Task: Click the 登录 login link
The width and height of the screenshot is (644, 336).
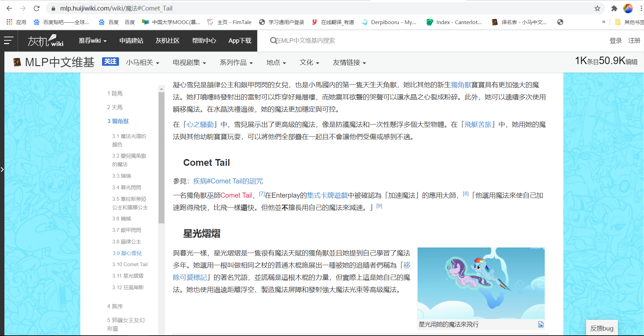Action: point(615,41)
